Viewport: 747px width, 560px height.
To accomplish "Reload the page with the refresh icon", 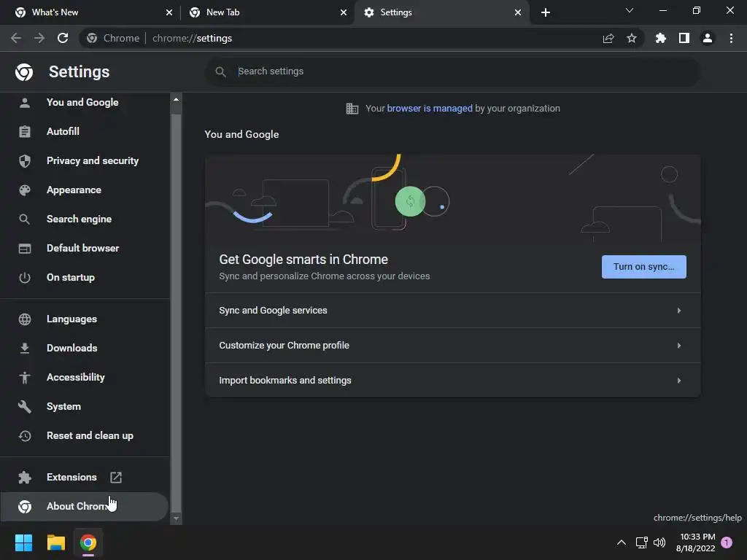I will click(63, 38).
